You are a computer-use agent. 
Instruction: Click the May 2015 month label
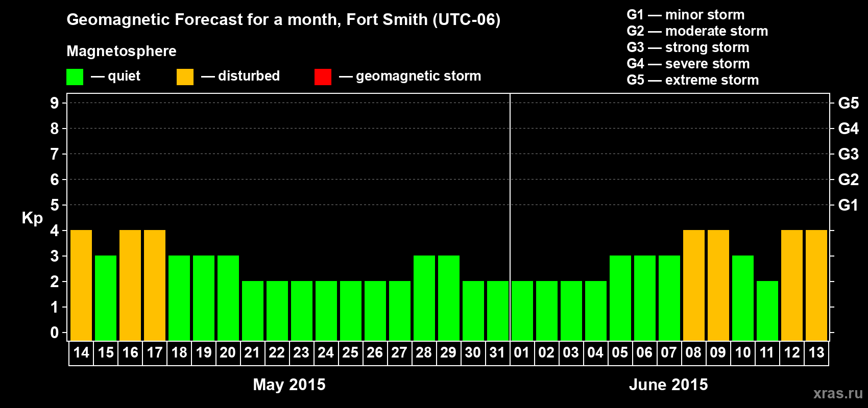290,385
